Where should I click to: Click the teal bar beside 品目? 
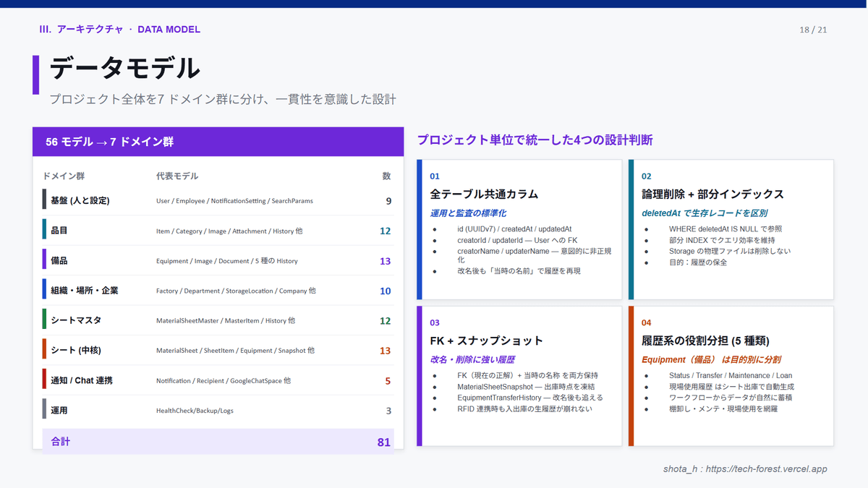pyautogui.click(x=44, y=231)
